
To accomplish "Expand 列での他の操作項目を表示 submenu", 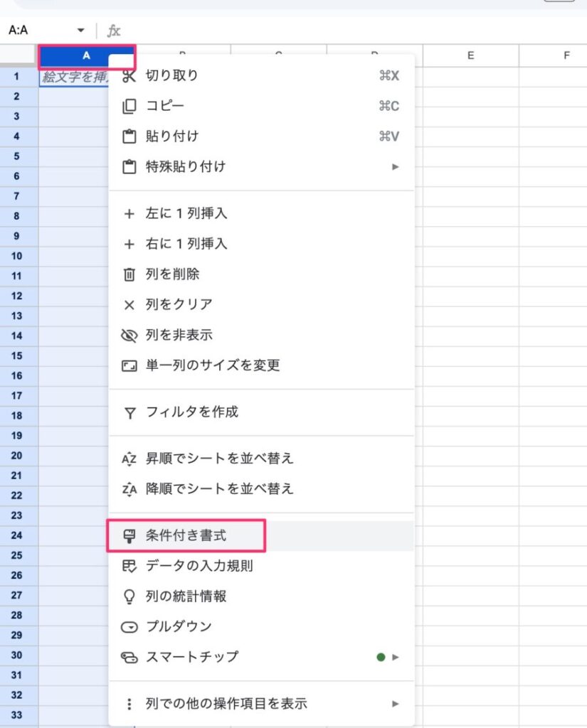I will pos(261,704).
